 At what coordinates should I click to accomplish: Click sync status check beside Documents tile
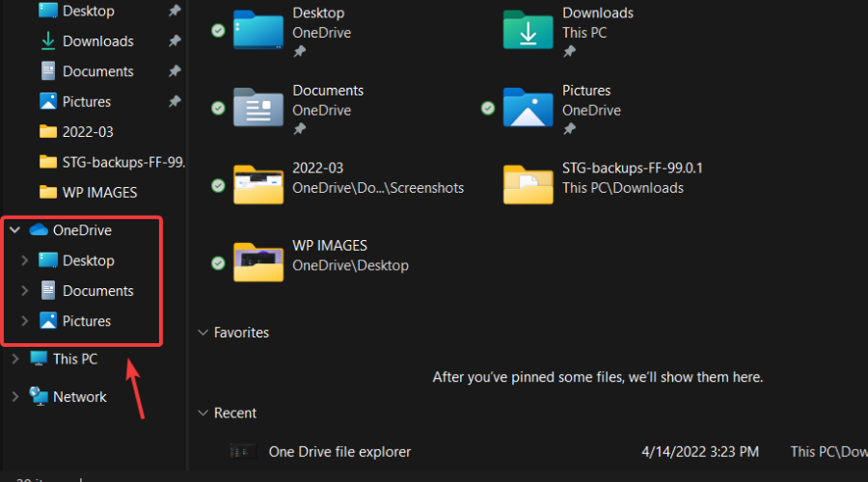click(218, 108)
